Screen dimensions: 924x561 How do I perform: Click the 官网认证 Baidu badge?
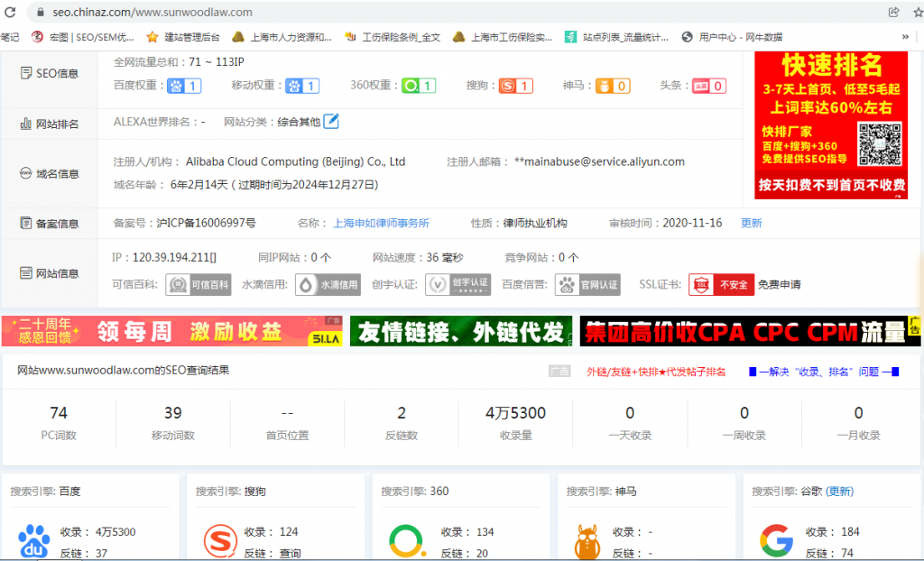coord(587,285)
